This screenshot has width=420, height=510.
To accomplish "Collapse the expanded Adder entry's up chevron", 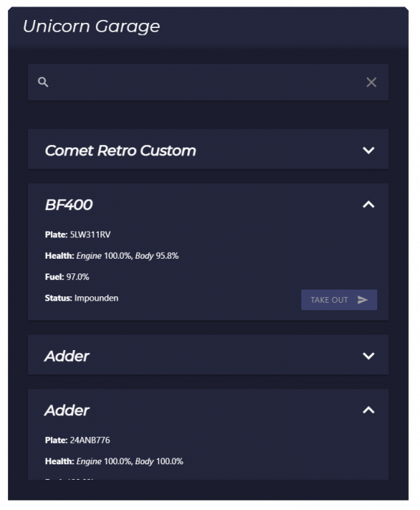I will coord(368,411).
